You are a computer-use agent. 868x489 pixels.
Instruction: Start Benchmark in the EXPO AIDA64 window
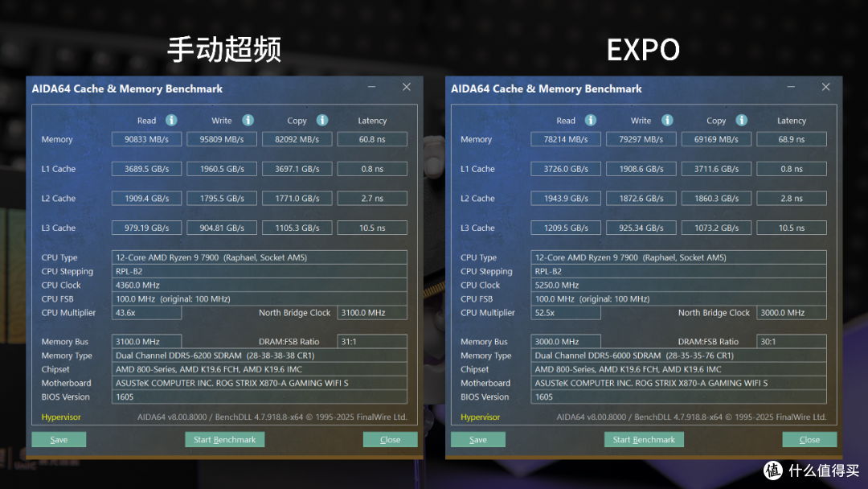644,440
